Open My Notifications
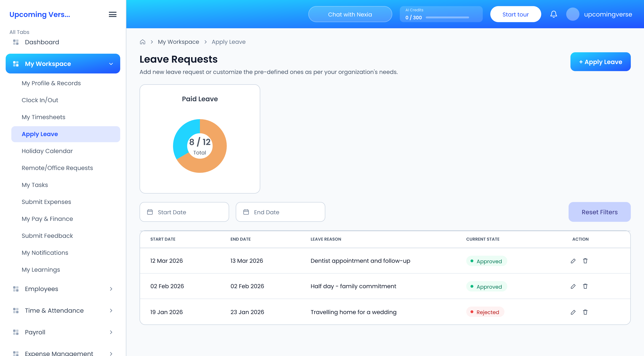Viewport: 644px width, 356px height. tap(45, 253)
